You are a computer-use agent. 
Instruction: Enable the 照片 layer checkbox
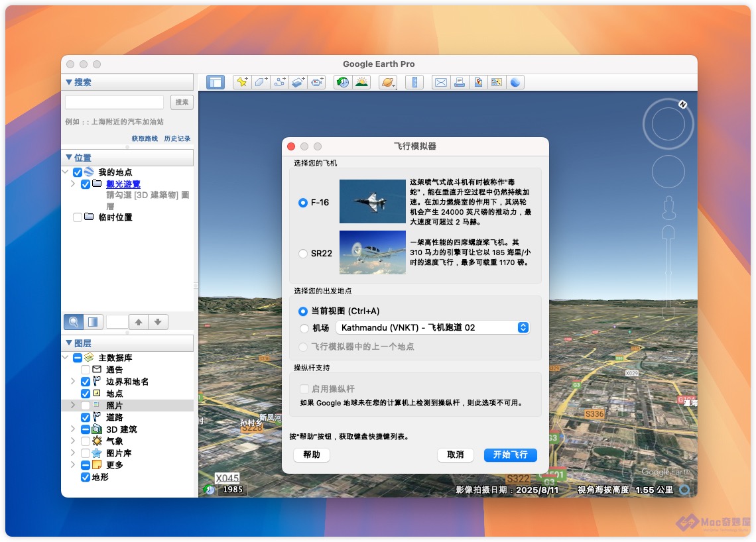tap(86, 406)
